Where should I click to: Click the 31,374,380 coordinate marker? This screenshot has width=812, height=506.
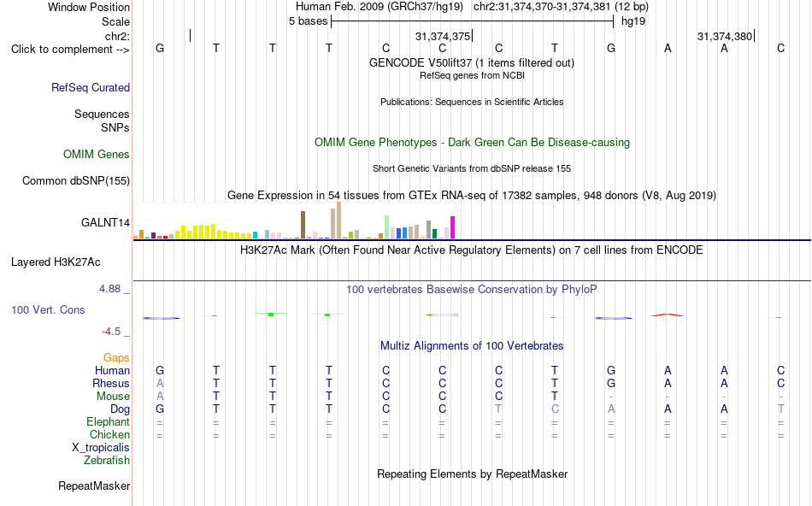point(725,36)
